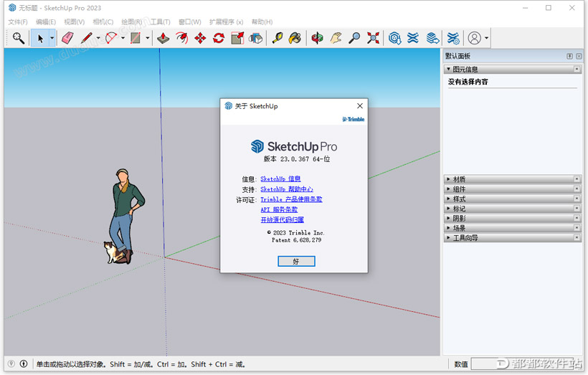Open the 窗口(W) menu
The height and width of the screenshot is (375, 588).
190,22
